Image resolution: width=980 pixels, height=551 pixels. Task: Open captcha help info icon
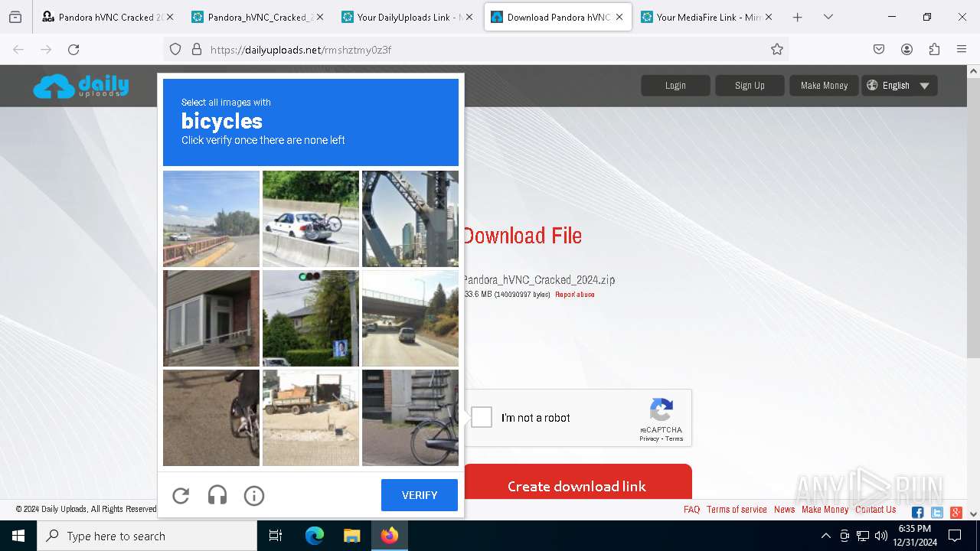pyautogui.click(x=254, y=496)
